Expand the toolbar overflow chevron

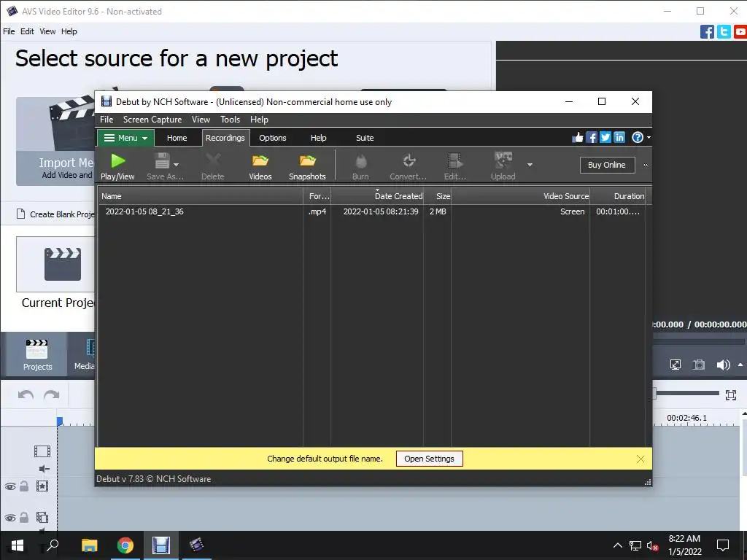(x=646, y=166)
